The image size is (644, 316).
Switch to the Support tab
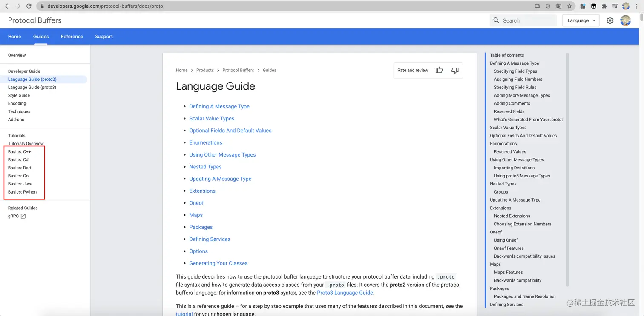click(x=104, y=37)
